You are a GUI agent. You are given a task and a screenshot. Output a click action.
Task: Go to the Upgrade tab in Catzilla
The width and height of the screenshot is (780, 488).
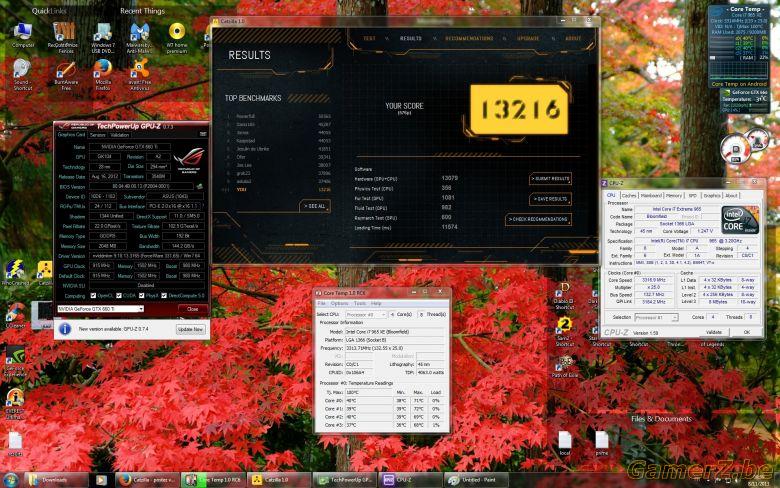click(528, 38)
